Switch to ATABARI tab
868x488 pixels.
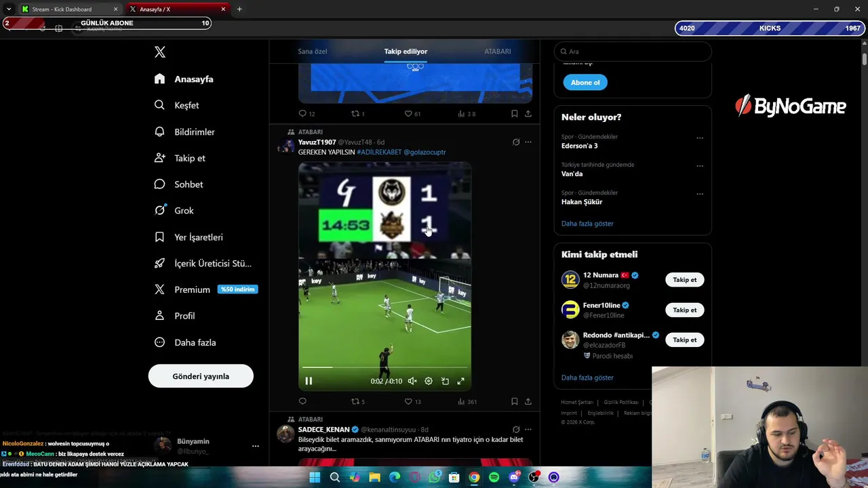click(498, 52)
